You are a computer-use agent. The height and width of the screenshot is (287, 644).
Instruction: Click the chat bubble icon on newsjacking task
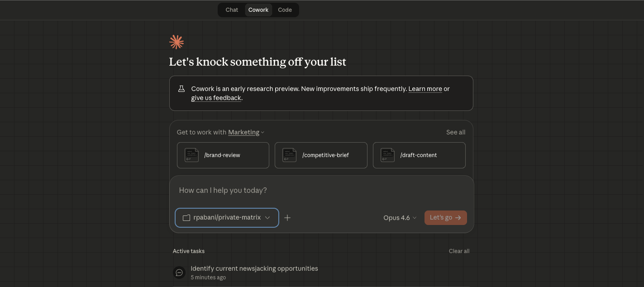(179, 272)
